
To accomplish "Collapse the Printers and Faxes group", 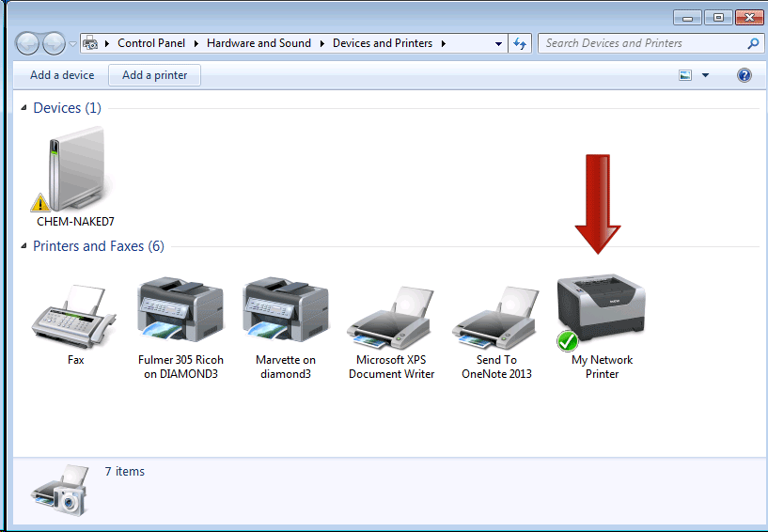I will coord(24,247).
